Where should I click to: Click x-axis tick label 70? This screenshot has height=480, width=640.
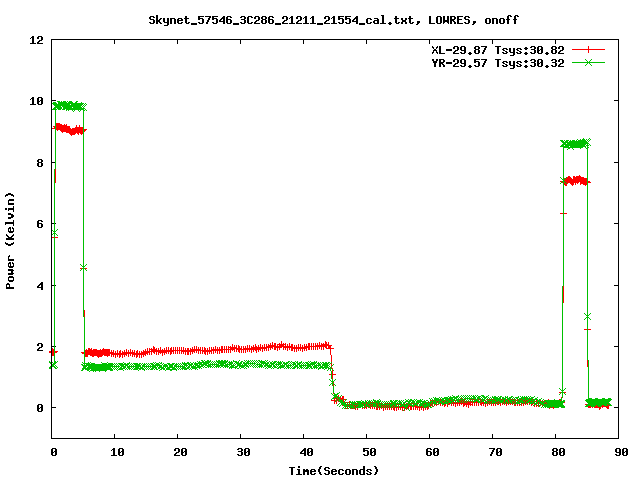[x=495, y=452]
